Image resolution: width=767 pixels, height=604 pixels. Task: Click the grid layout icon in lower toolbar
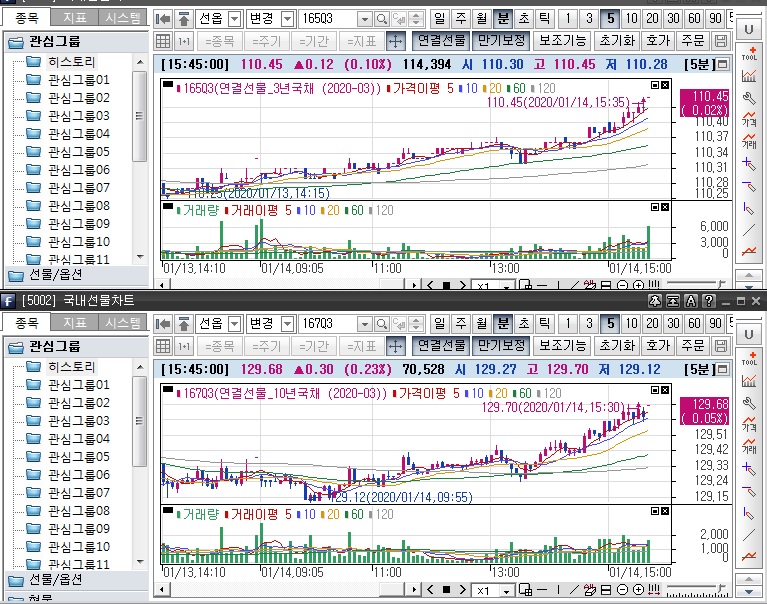click(x=164, y=345)
